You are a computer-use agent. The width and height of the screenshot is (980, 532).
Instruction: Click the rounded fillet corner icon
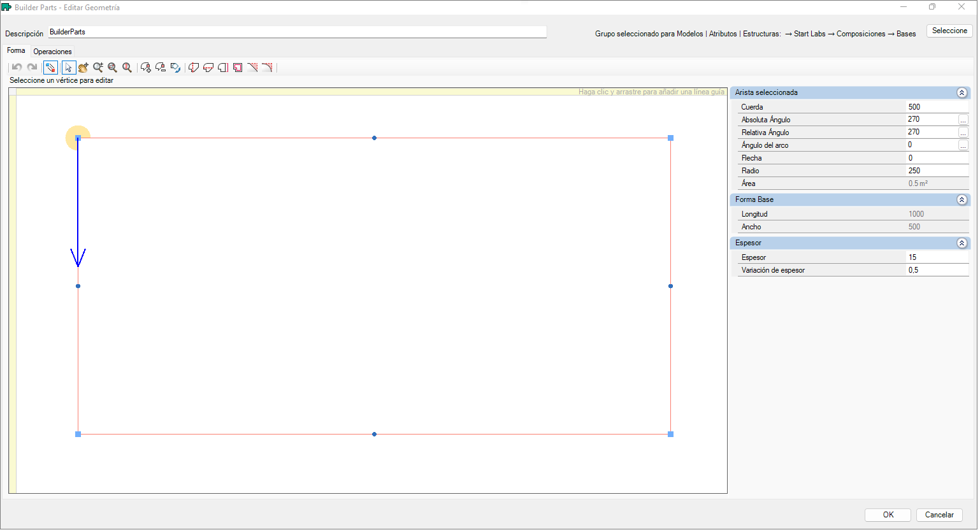[x=267, y=68]
